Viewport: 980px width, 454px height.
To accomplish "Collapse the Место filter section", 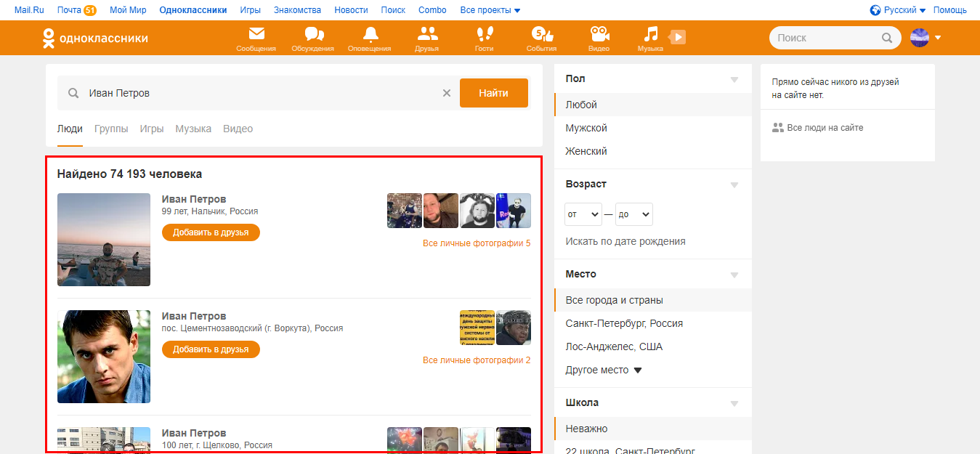I will [734, 275].
